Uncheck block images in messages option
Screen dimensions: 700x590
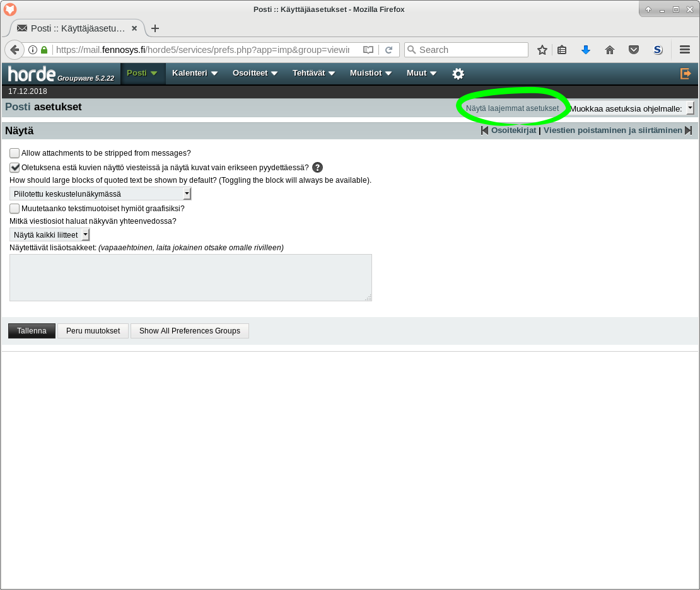click(15, 168)
